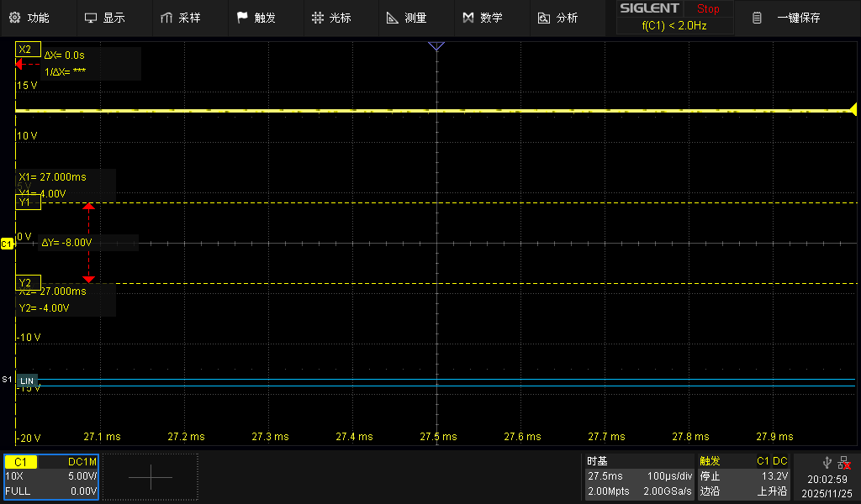
Task: Click the 20:02:59 clock display
Action: (x=827, y=480)
